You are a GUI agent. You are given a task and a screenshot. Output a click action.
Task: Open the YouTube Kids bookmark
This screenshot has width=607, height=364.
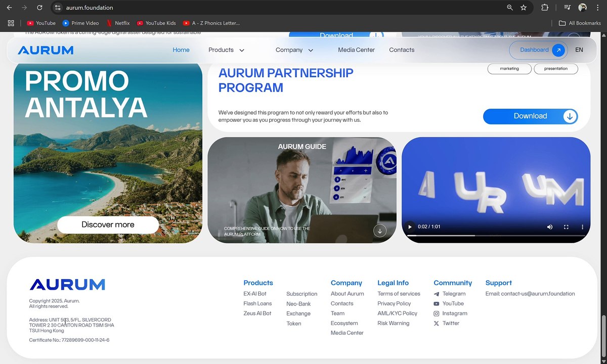tap(156, 23)
